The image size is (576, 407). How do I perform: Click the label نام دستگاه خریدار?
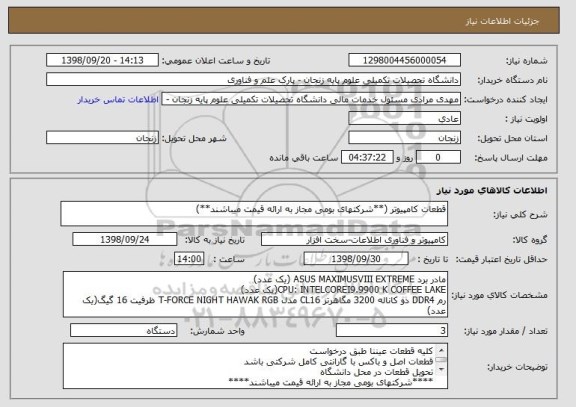[x=512, y=80]
